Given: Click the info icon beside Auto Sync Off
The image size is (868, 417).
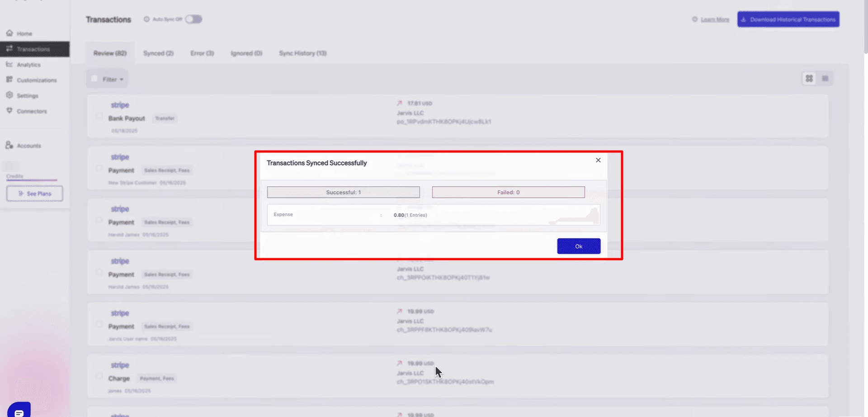Looking at the screenshot, I should (146, 19).
